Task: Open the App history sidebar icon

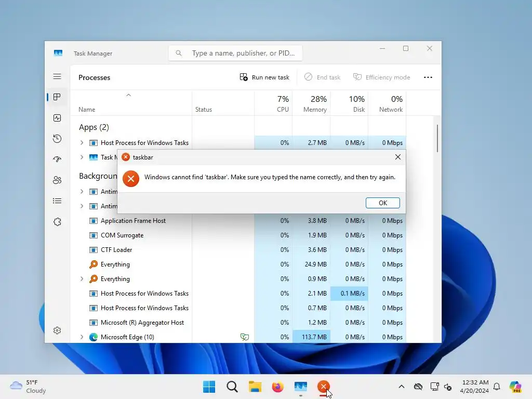Action: 57,139
